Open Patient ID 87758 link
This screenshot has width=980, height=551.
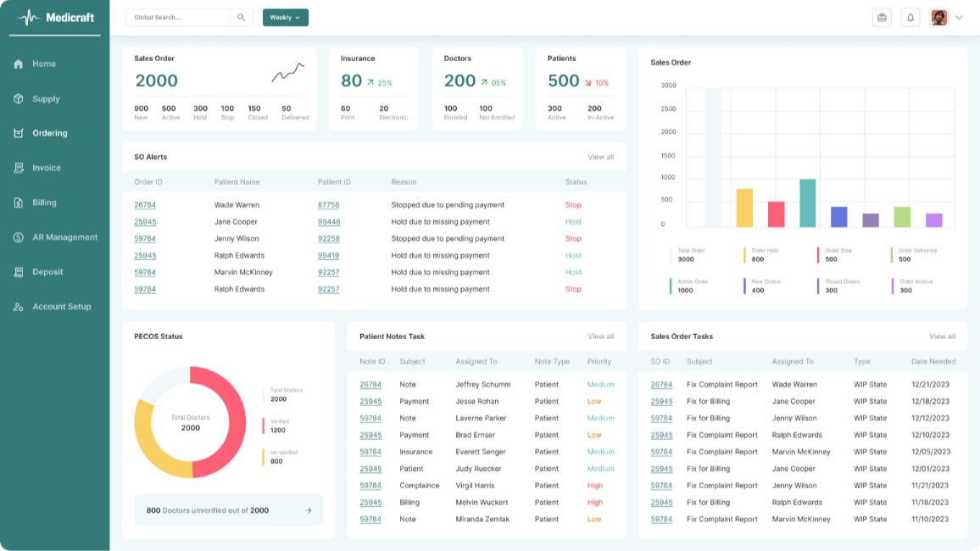coord(328,205)
